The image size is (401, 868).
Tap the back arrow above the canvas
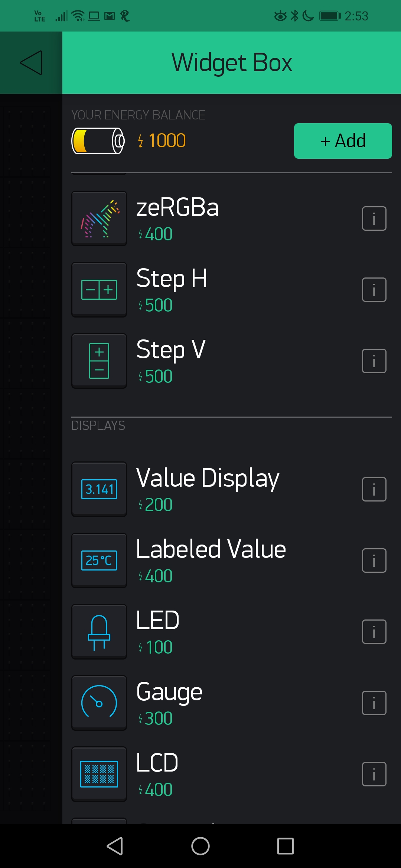pyautogui.click(x=32, y=62)
